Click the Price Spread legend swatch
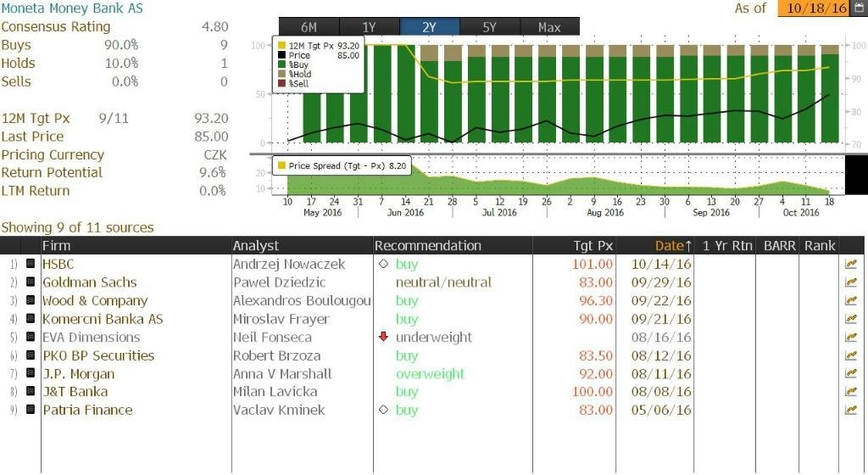 pos(281,165)
